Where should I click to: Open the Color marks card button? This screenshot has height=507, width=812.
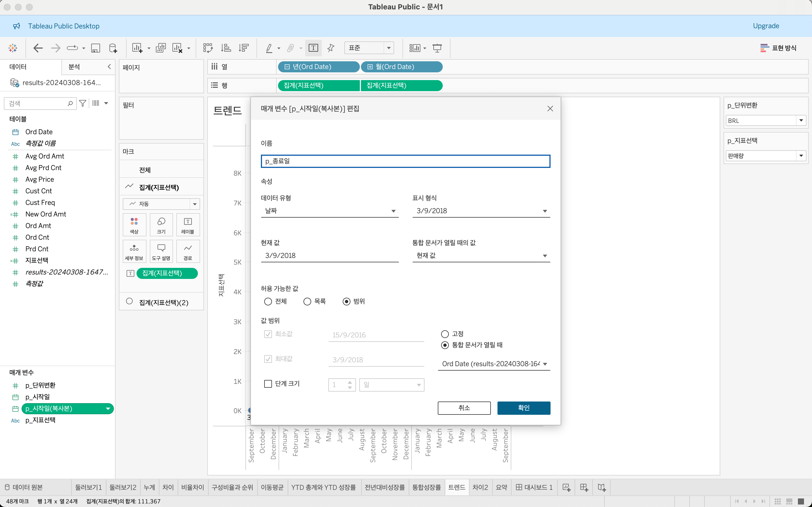click(x=134, y=225)
